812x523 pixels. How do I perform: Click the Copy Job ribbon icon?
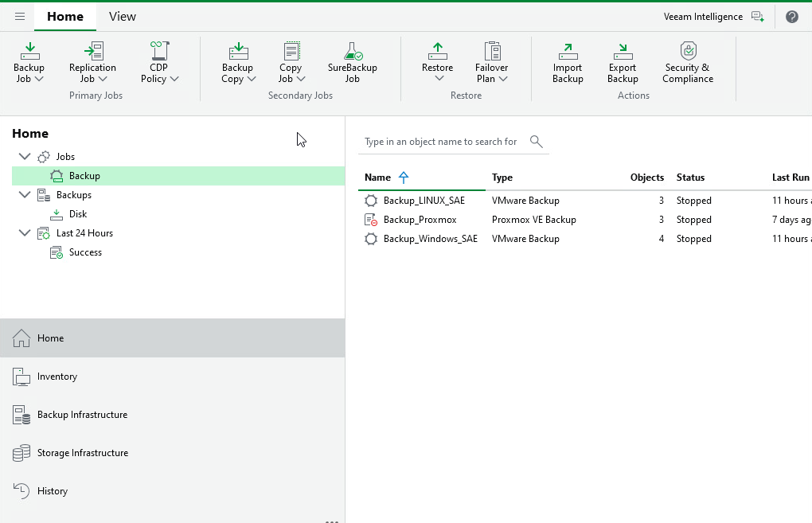291,51
